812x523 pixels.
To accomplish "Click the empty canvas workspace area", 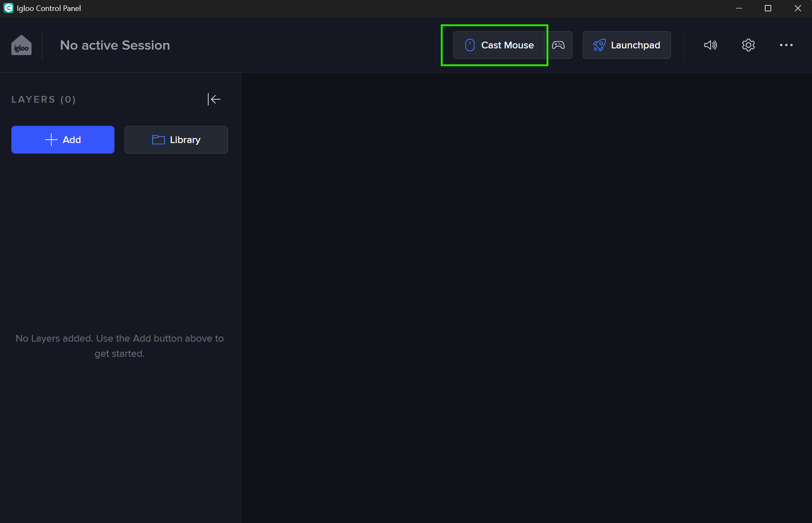I will click(x=526, y=295).
